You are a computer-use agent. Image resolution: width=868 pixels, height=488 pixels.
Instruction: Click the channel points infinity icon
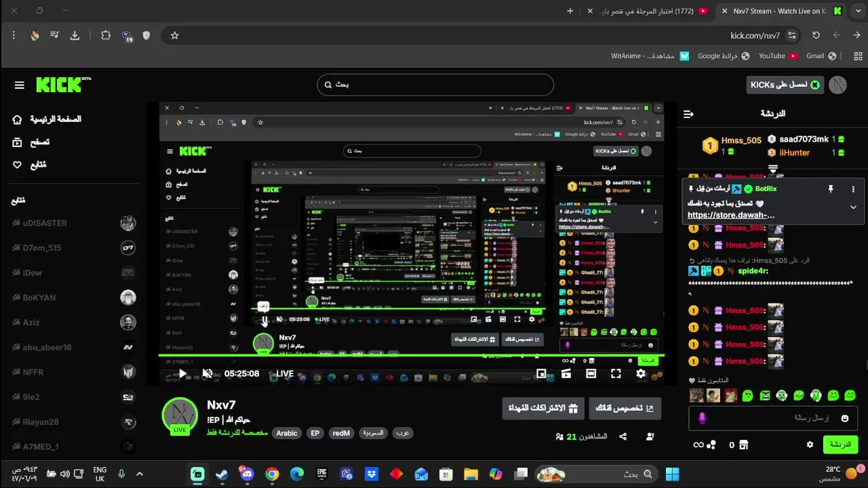click(698, 445)
